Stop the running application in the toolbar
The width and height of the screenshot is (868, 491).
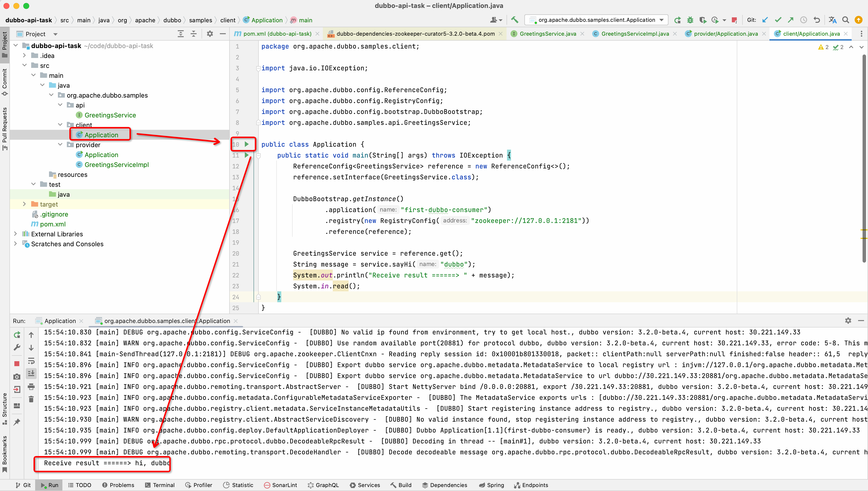click(734, 20)
